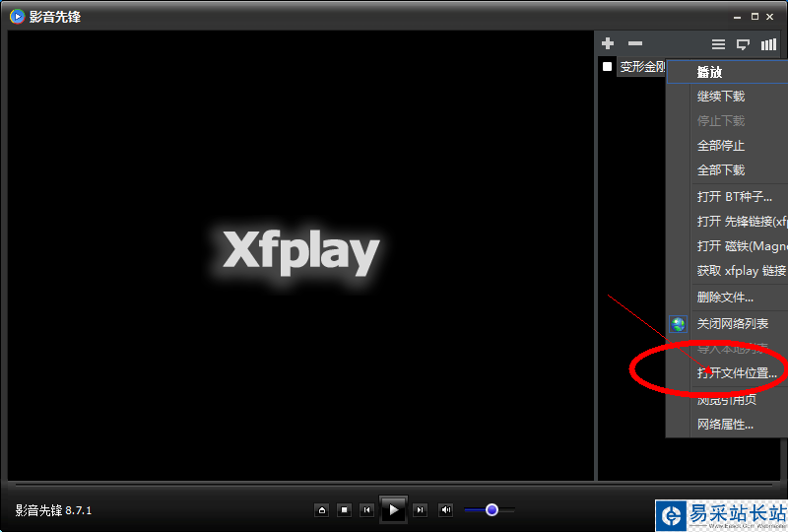
Task: Click the minus icon to remove an item
Action: [635, 43]
